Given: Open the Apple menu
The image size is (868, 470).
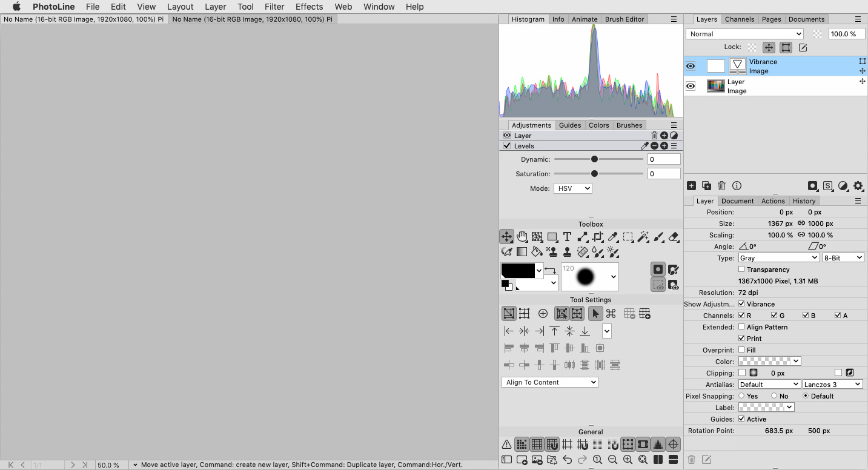Looking at the screenshot, I should click(16, 7).
